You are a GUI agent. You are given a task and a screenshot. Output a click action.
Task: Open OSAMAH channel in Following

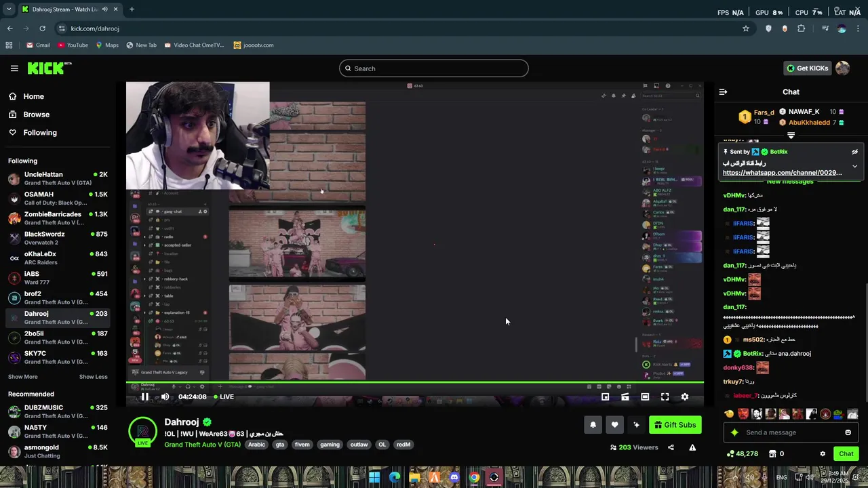pyautogui.click(x=58, y=199)
